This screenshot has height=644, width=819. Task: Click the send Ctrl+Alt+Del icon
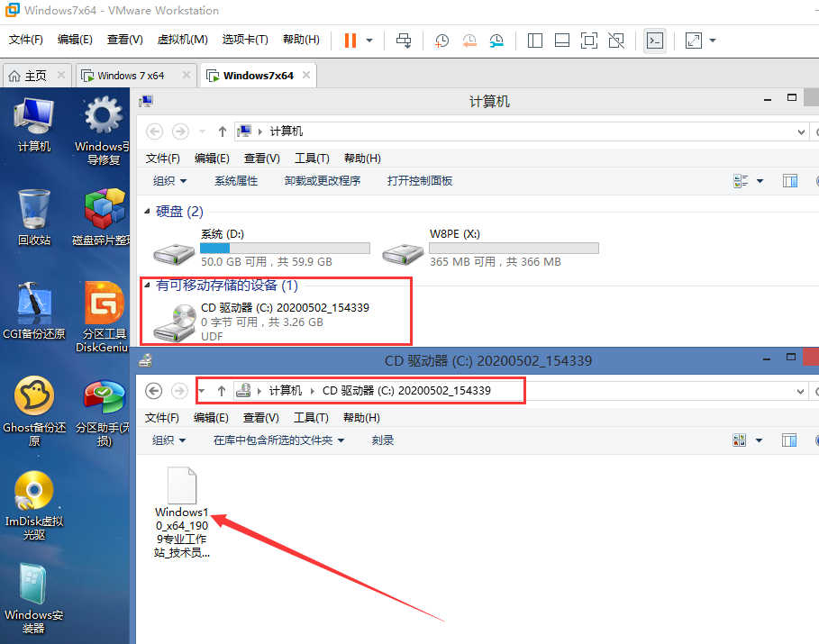click(x=404, y=41)
